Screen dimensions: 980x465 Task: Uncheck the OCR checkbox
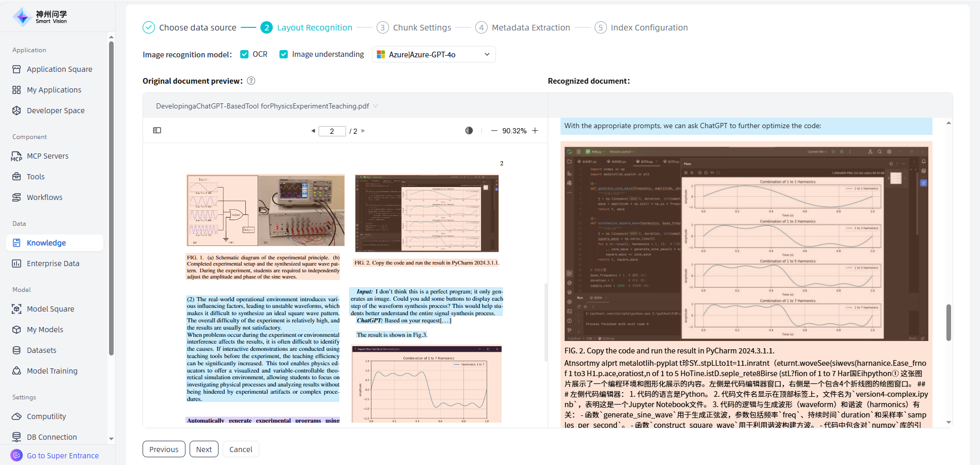point(245,54)
